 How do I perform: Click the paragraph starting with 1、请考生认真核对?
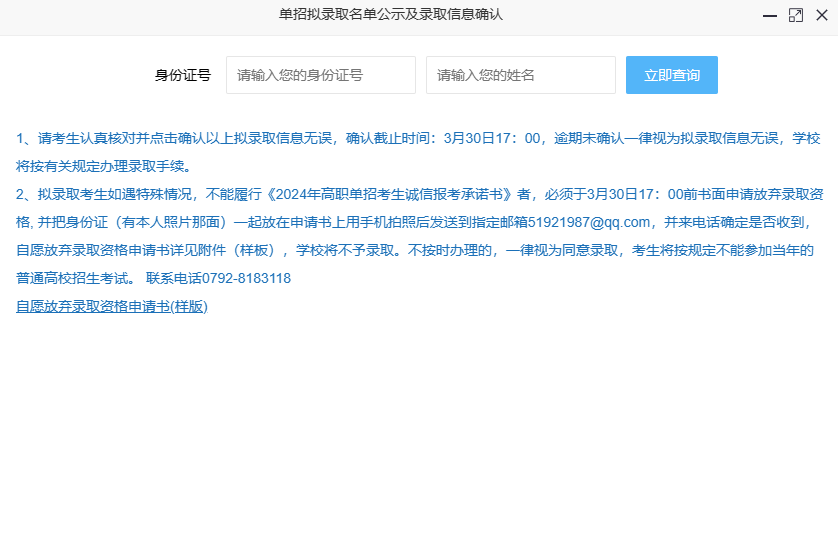coord(418,152)
